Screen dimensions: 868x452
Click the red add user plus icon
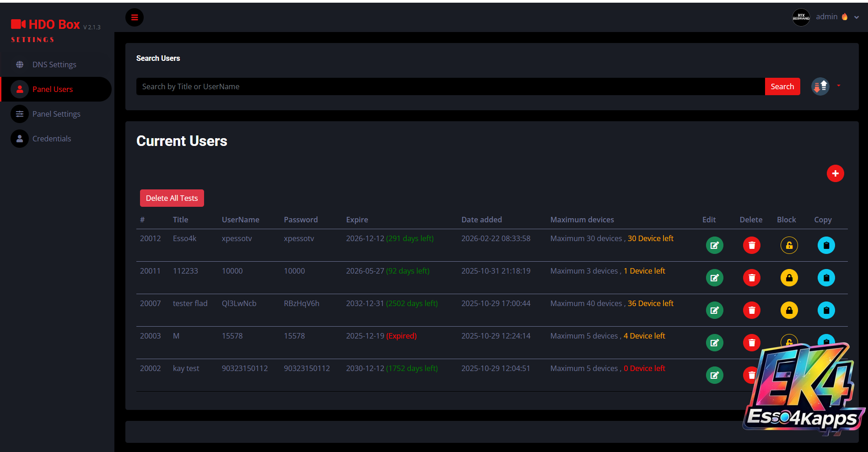(x=835, y=173)
